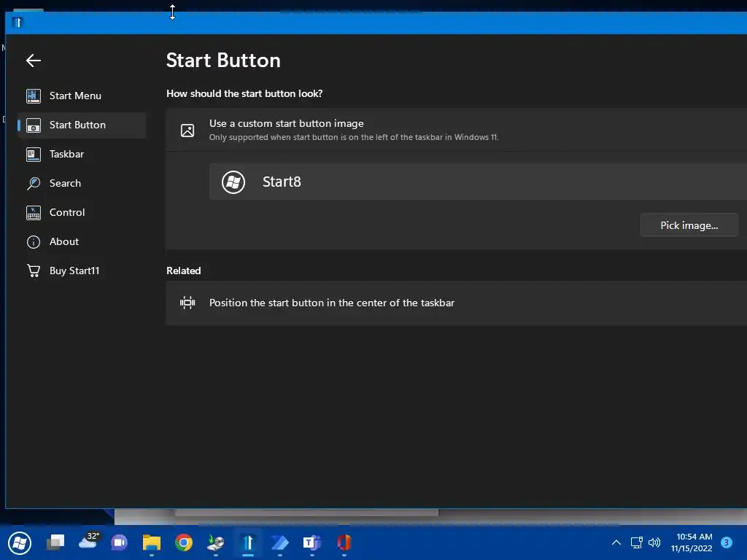
Task: Open the weather widget showing 32°
Action: click(88, 541)
